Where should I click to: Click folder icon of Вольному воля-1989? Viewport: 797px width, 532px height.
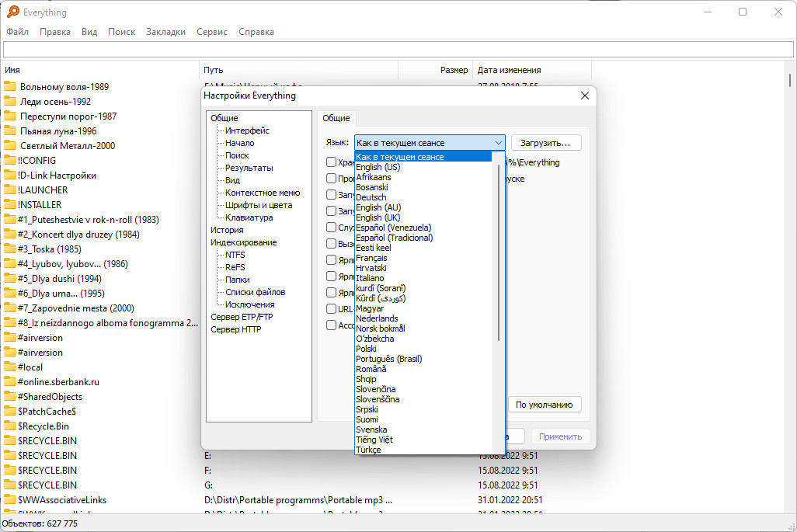point(10,87)
